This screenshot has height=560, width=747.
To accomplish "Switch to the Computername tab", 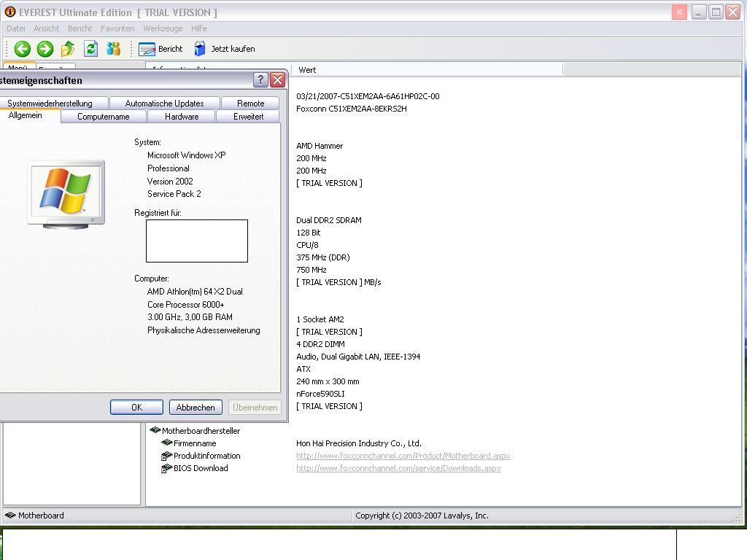I will pos(104,117).
